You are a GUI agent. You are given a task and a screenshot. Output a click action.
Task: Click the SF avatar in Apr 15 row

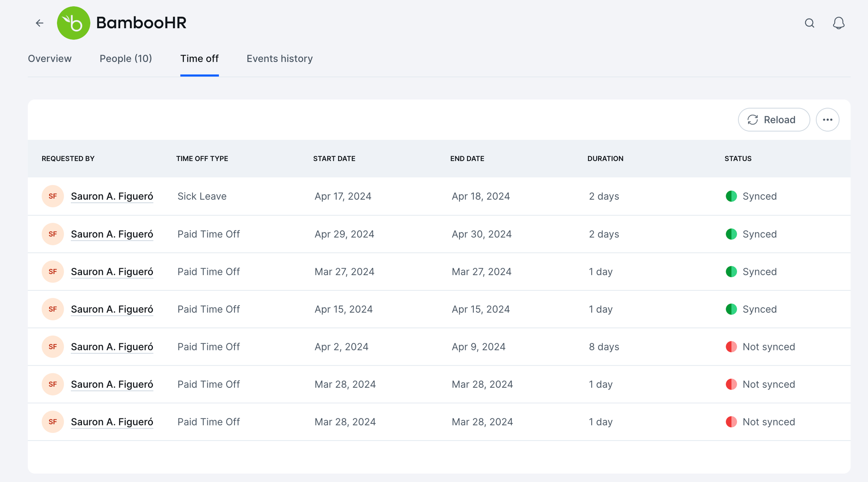[53, 309]
